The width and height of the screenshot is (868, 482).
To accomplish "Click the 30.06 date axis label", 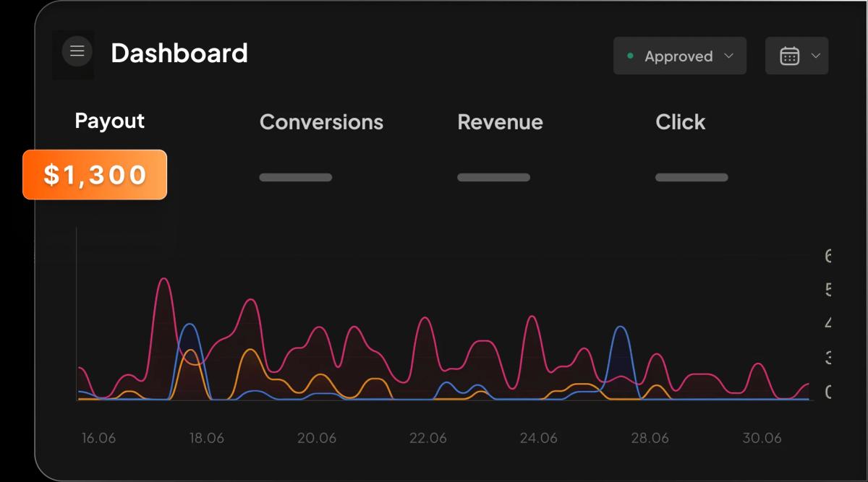I will (762, 438).
